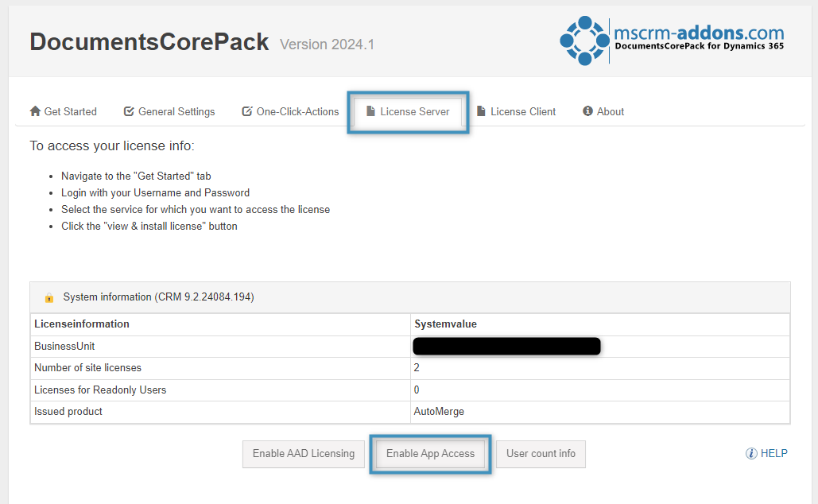
Task: Open User count info
Action: pyautogui.click(x=541, y=454)
